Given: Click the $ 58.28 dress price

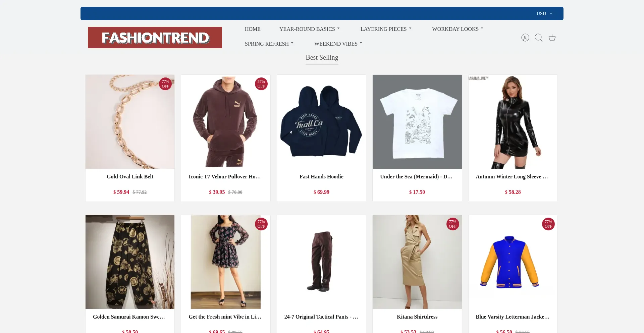Looking at the screenshot, I should pos(513,192).
